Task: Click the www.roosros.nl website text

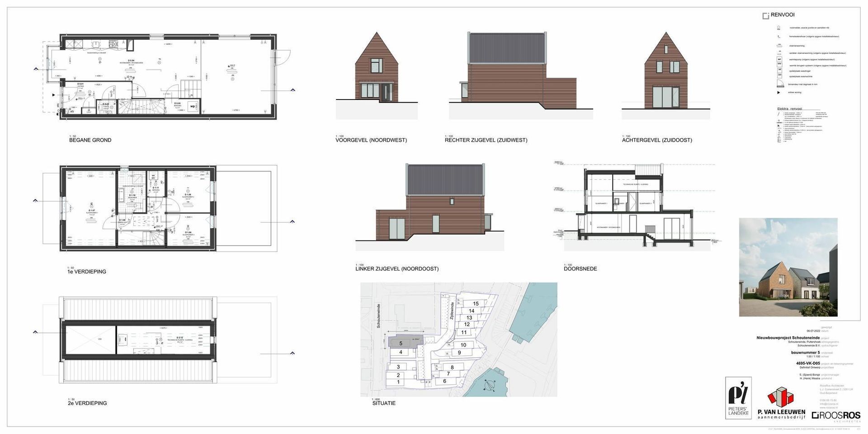Action: tap(828, 408)
